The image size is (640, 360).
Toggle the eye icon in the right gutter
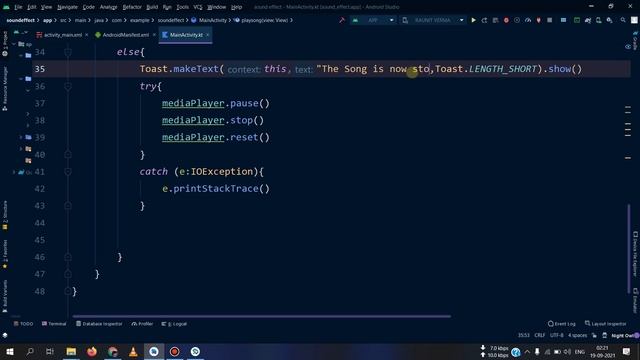tap(628, 47)
